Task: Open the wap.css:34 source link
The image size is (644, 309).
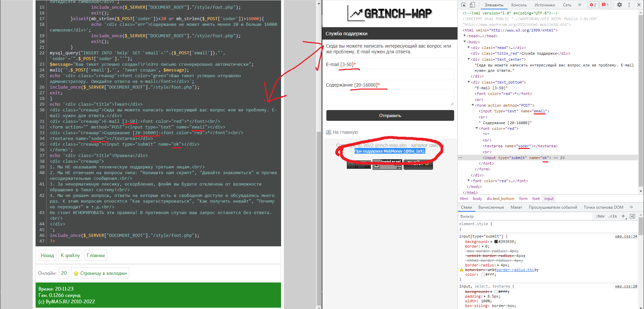Action: pyautogui.click(x=626, y=236)
